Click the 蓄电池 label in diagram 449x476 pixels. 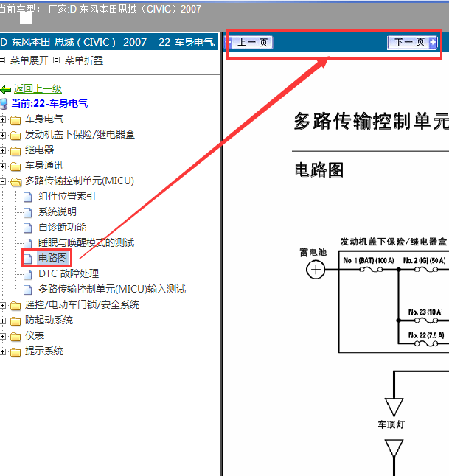[313, 253]
